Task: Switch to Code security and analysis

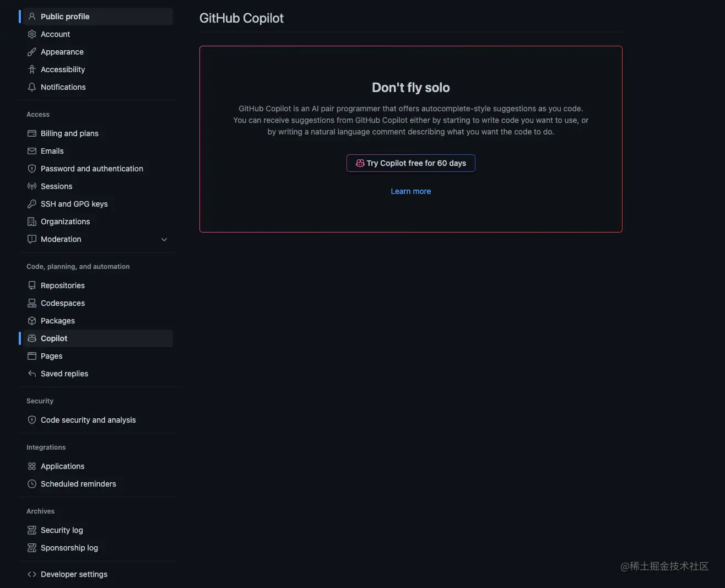Action: pos(88,419)
